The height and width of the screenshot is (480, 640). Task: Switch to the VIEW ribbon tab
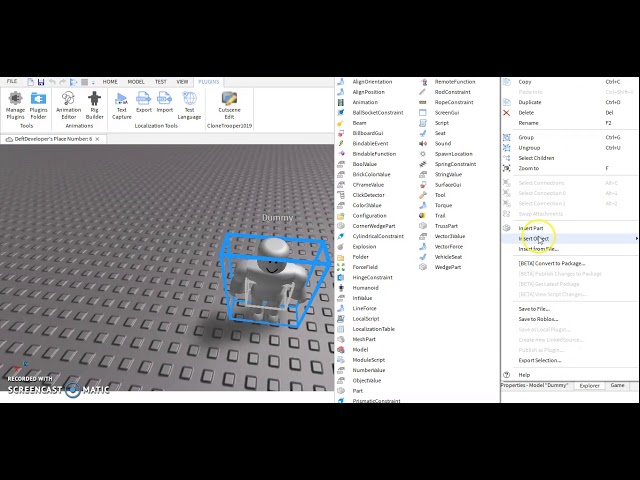[x=182, y=82]
